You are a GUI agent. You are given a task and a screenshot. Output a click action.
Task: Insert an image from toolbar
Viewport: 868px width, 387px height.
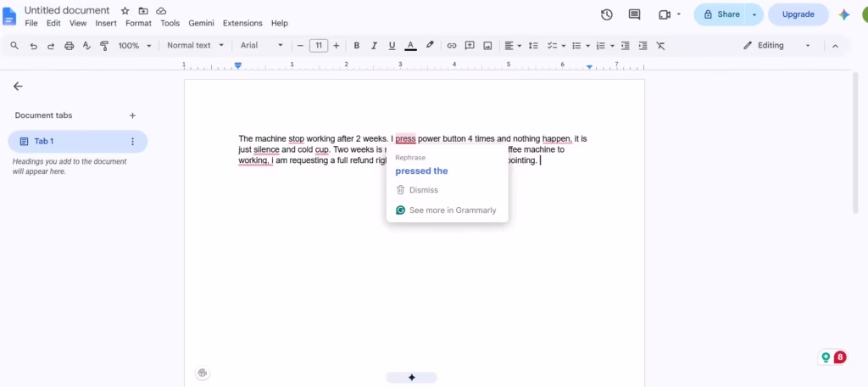coord(487,46)
